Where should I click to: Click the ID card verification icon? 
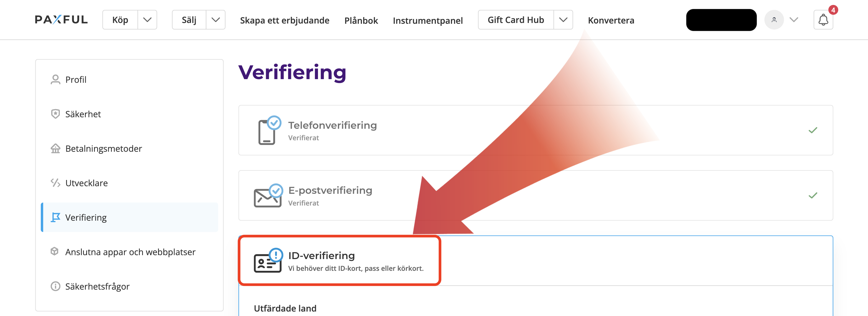(x=268, y=261)
